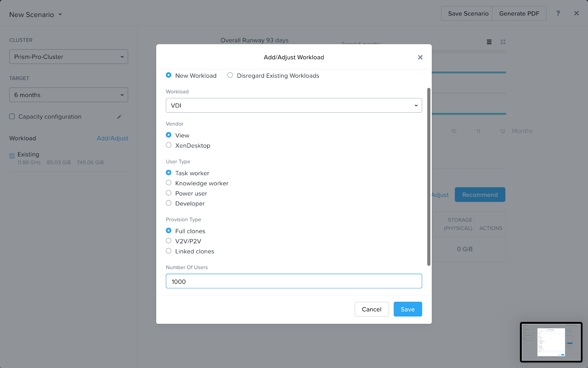Click the Recommend button
The image size is (588, 368).
[x=480, y=195]
